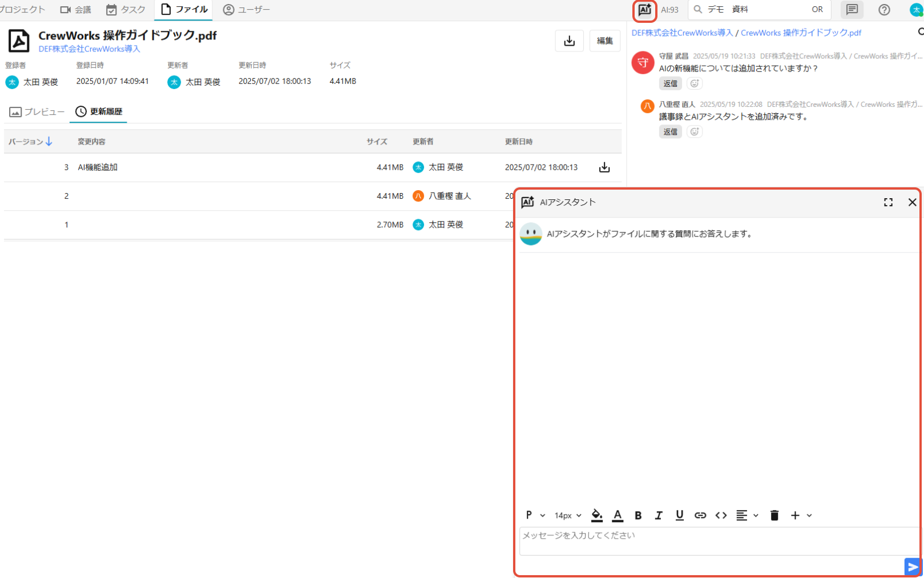Apply text font color in editor
This screenshot has height=578, width=924.
point(618,515)
